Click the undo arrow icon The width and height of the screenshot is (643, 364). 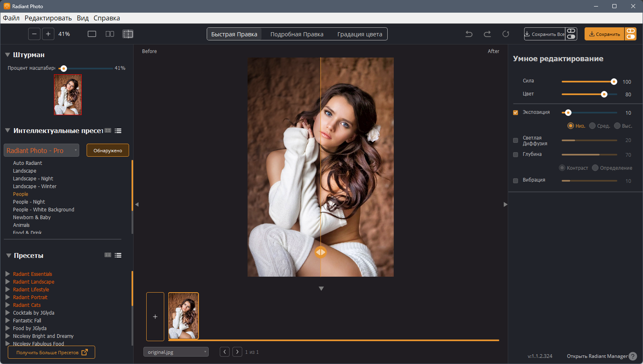tap(469, 34)
